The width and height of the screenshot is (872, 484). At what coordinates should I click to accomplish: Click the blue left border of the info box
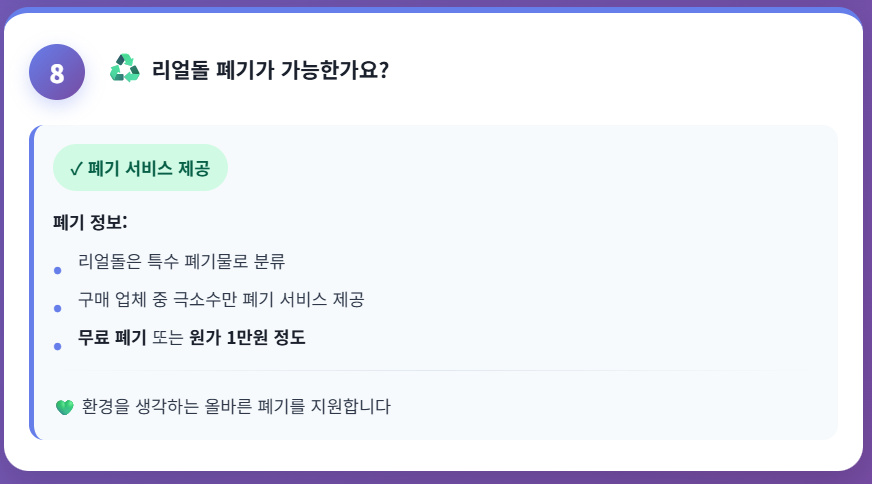tap(33, 282)
